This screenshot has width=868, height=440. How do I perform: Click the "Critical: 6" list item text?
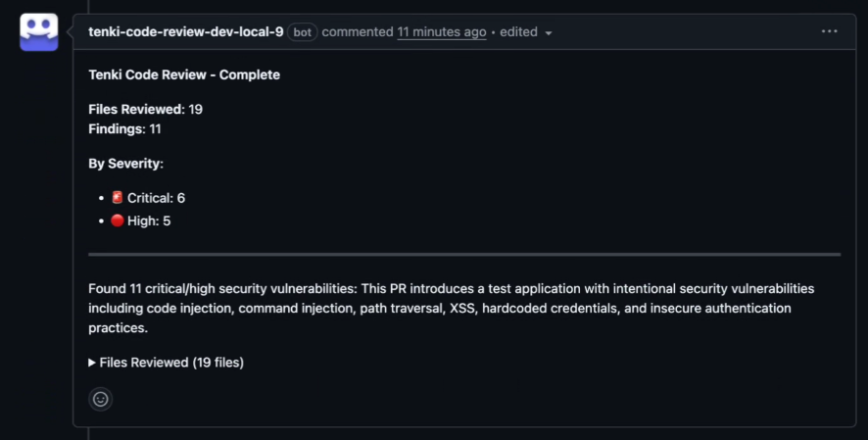coord(156,198)
